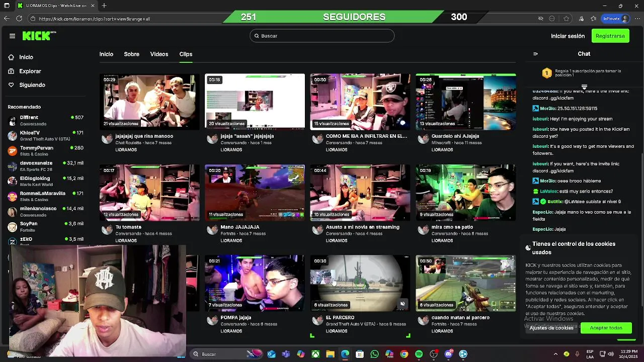Open File Explorer from taskbar
The width and height of the screenshot is (644, 362).
coord(330,354)
